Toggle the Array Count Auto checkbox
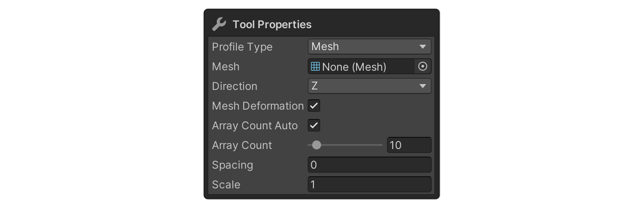 coord(314,126)
